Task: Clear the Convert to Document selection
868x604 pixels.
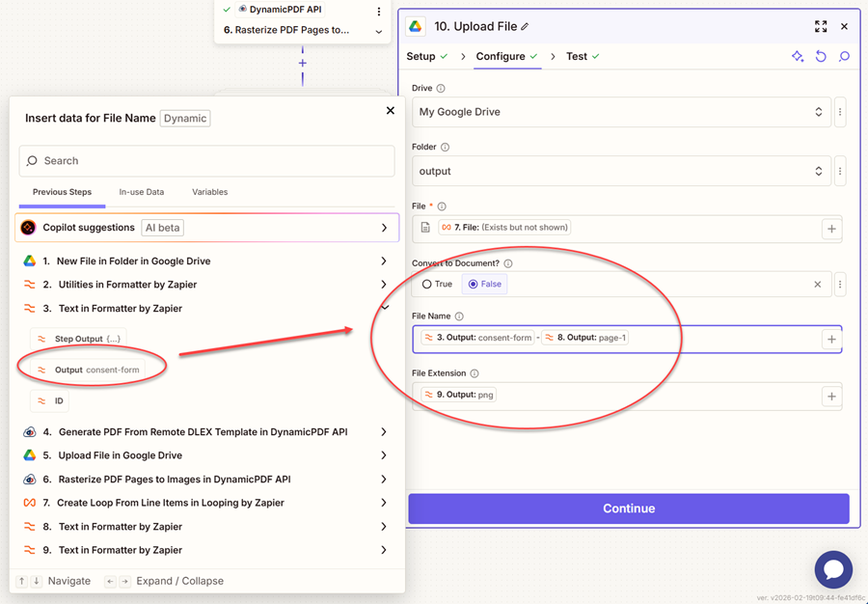Action: coord(817,285)
